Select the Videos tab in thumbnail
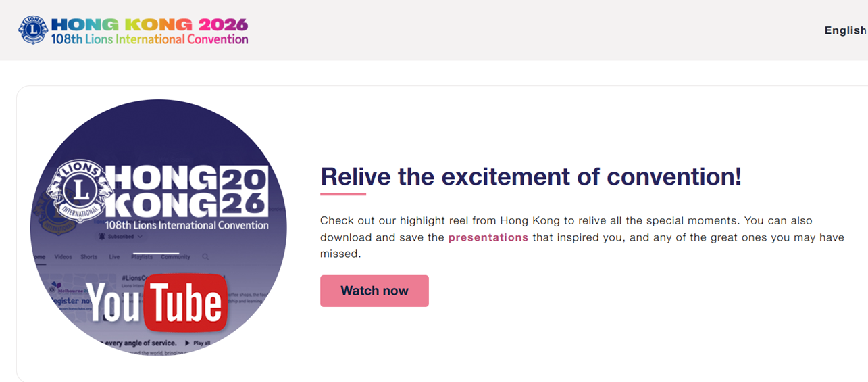868x382 pixels. point(63,257)
